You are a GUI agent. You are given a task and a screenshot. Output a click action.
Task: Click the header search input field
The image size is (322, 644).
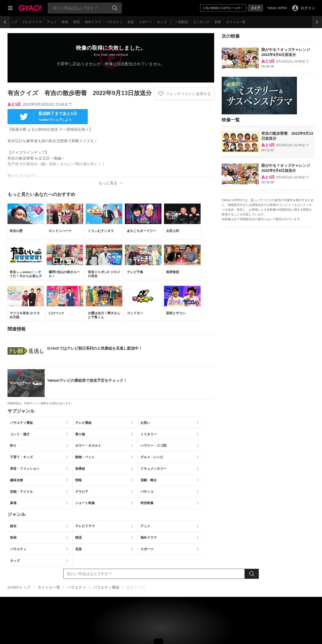point(80,8)
